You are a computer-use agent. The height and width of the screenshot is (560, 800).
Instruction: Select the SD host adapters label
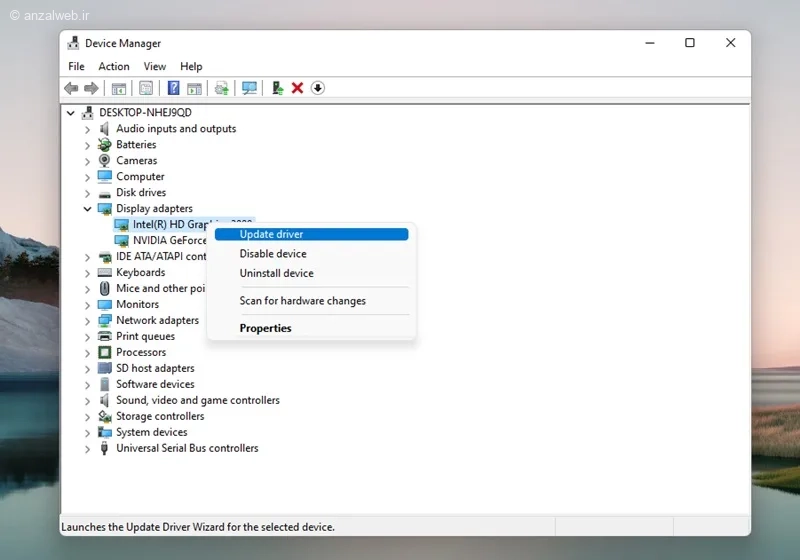pos(155,368)
